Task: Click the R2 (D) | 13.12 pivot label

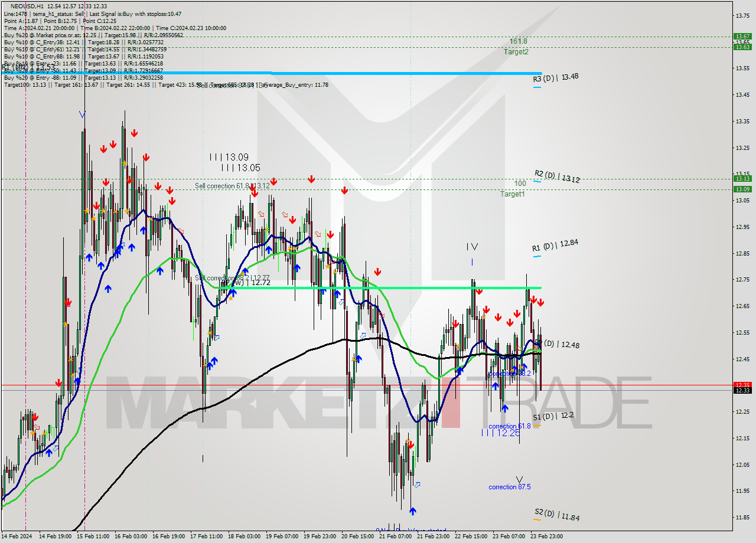Action: (x=557, y=176)
